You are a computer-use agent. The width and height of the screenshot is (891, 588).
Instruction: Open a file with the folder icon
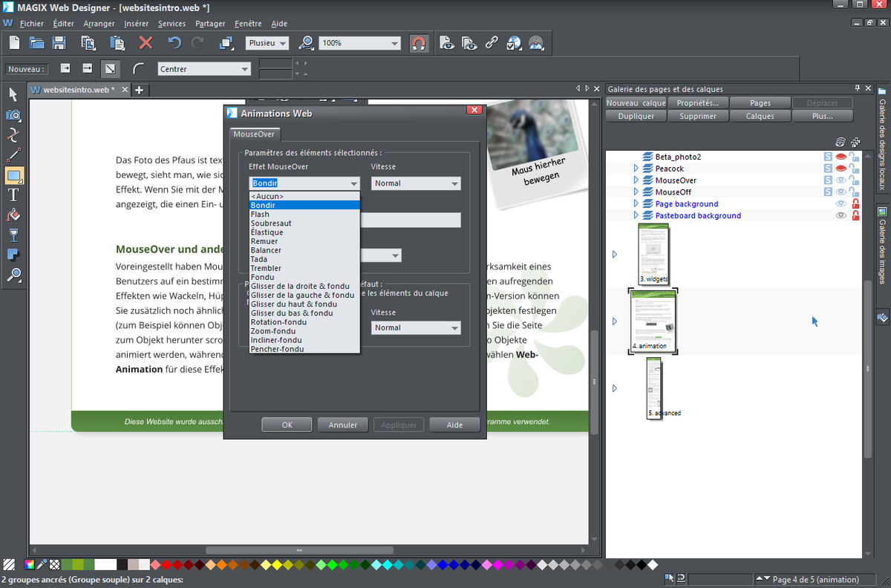coord(36,43)
